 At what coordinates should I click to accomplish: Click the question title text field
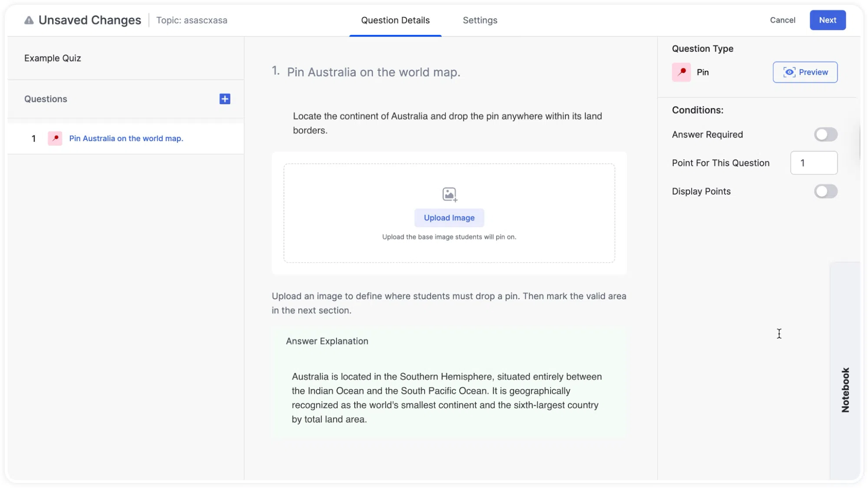point(373,72)
